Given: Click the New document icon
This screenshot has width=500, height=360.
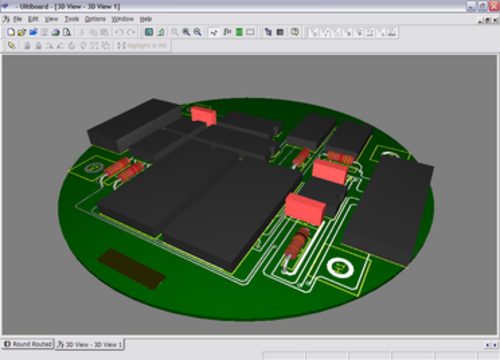Looking at the screenshot, I should (x=11, y=32).
